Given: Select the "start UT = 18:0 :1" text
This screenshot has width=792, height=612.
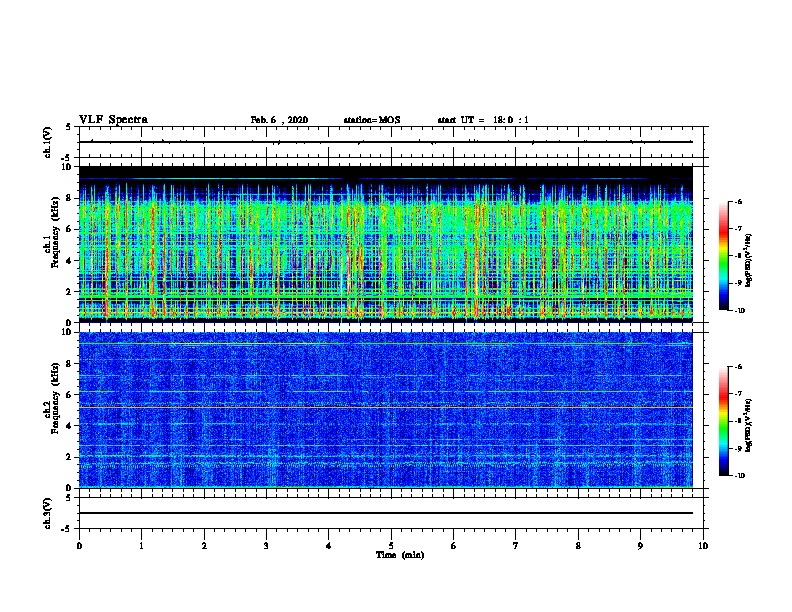Looking at the screenshot, I should [x=483, y=120].
